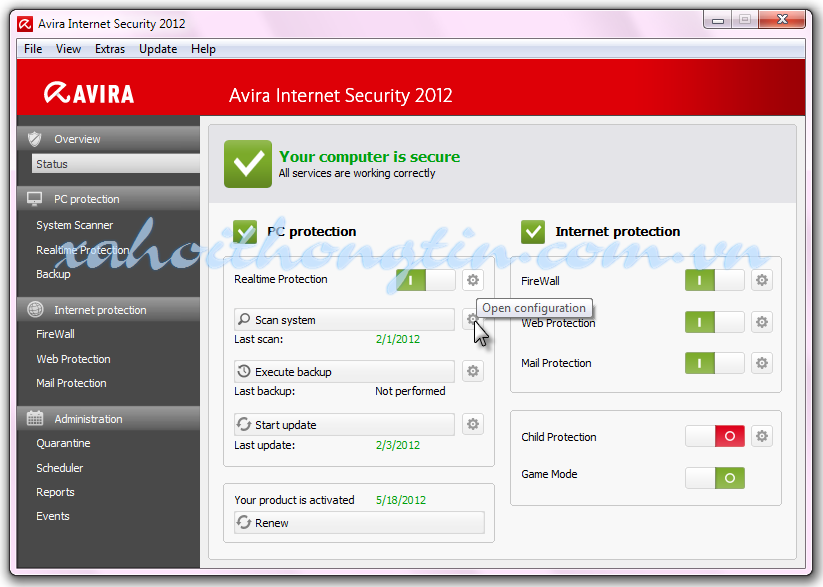Toggle the Game Mode switch
Screen dimensions: 823x587
[714, 478]
